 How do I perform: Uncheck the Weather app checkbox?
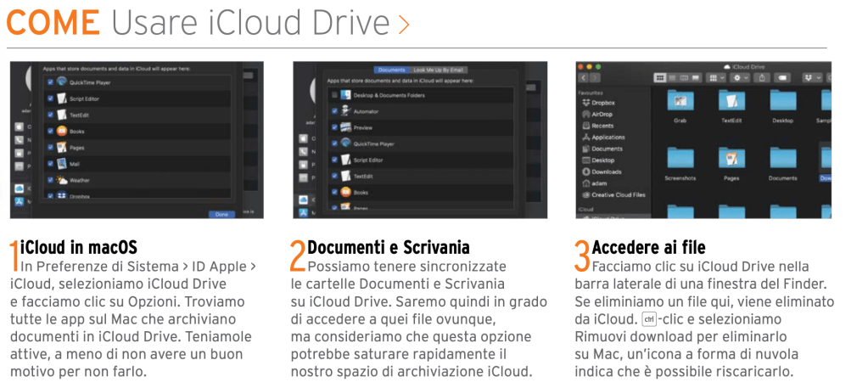tap(51, 180)
